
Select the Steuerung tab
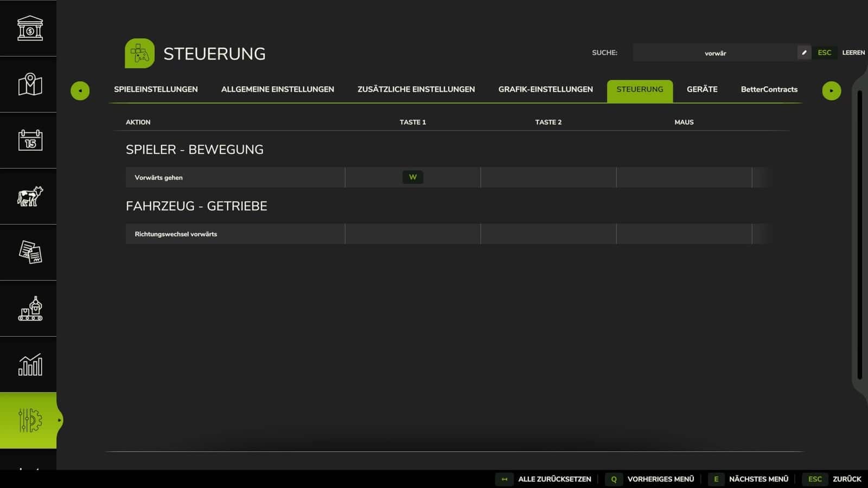click(x=640, y=91)
